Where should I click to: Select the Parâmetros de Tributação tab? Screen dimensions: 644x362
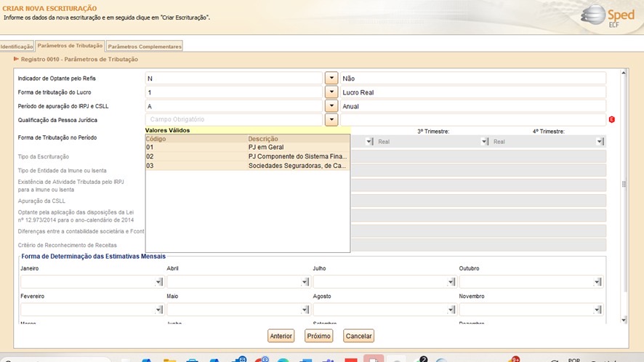70,46
